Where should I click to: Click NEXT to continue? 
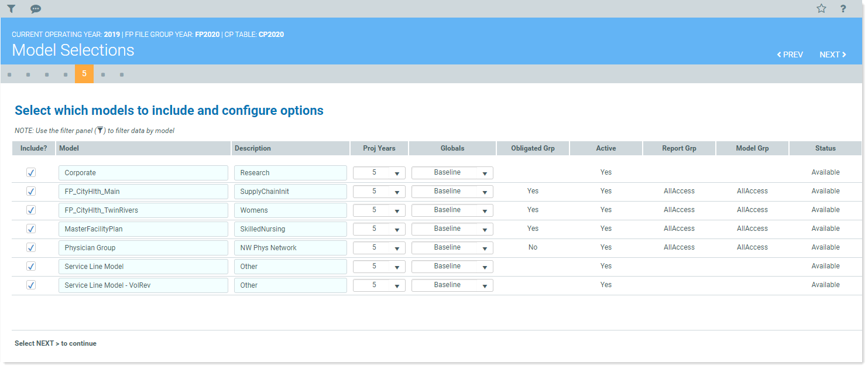pyautogui.click(x=832, y=54)
